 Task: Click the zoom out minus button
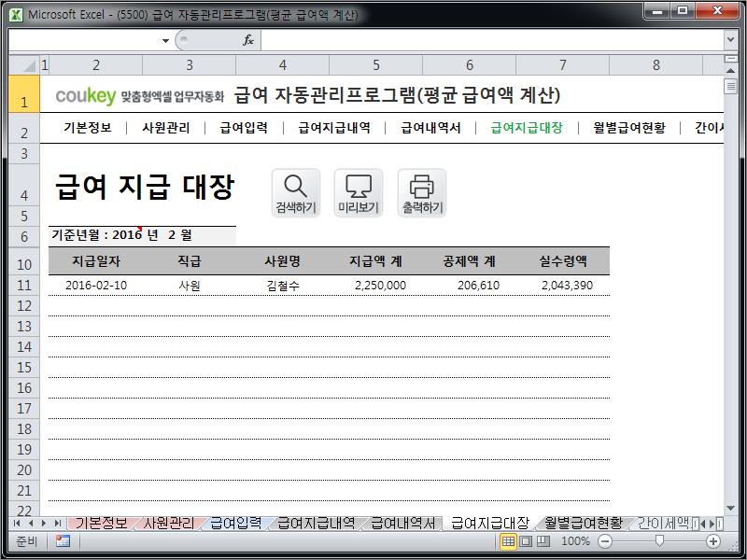[604, 541]
